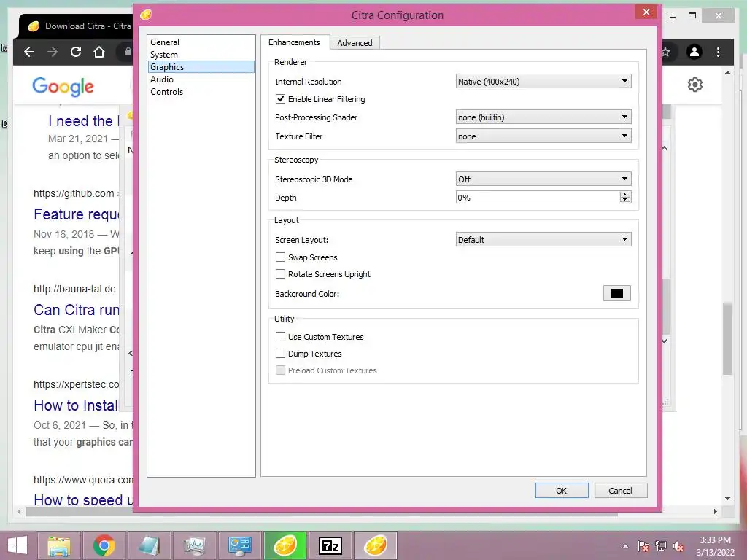Open File Explorer from the taskbar
Viewport: 747px width, 560px height.
pyautogui.click(x=59, y=545)
